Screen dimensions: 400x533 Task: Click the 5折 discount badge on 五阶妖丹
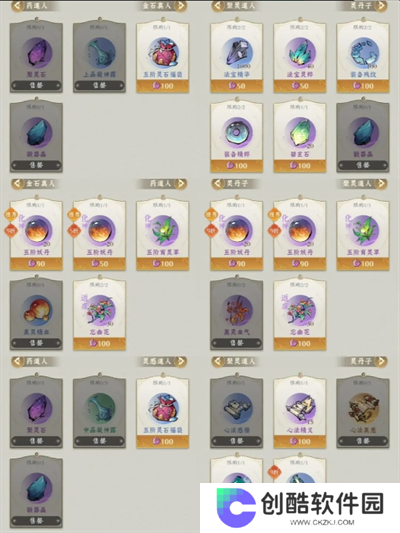tap(73, 230)
